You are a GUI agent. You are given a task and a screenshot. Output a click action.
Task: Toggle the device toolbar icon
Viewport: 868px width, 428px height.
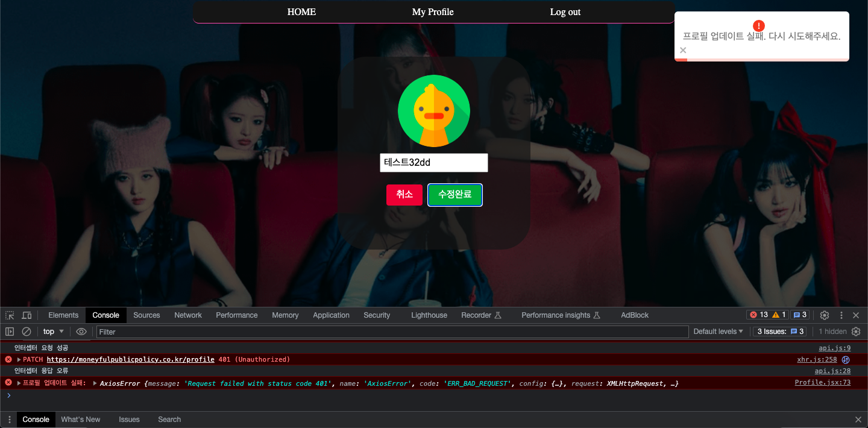click(27, 315)
